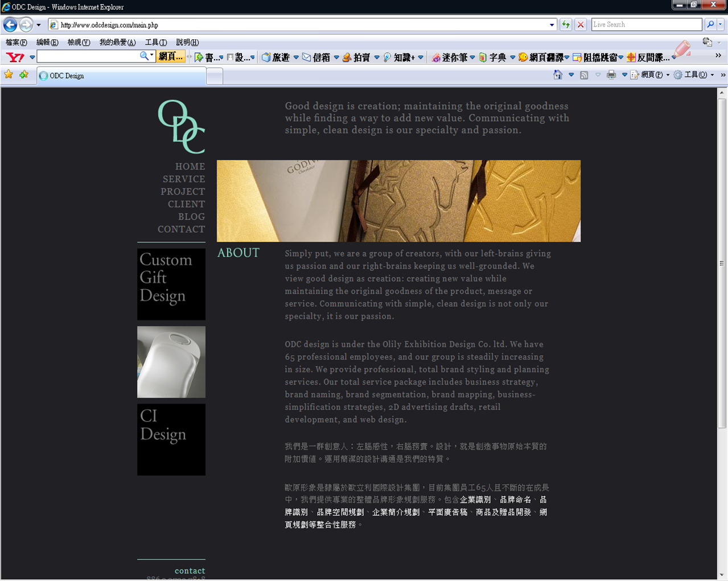Click the browser Back button
Screen dimensions: 728x581
coord(10,25)
